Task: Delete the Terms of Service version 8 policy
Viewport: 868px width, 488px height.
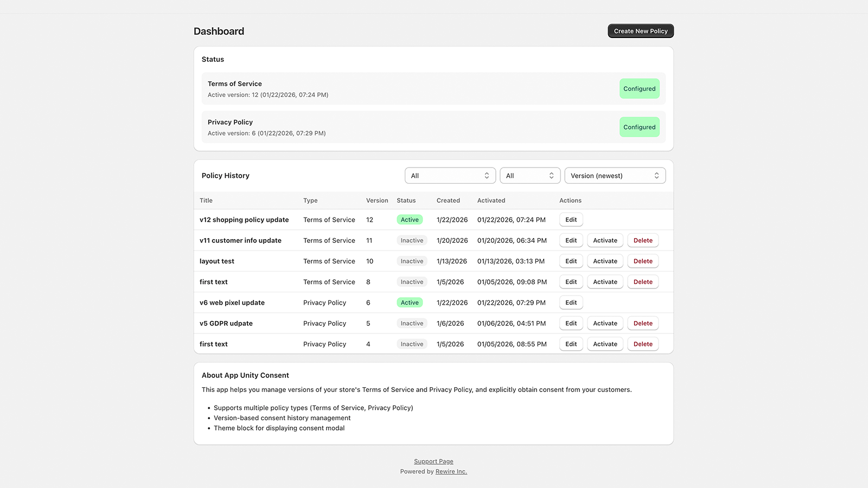Action: [643, 282]
